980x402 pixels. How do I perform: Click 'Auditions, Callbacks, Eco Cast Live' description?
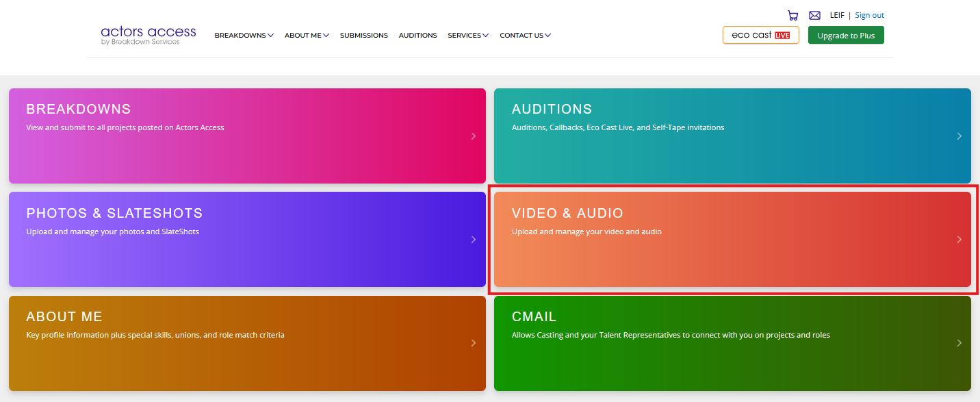point(618,127)
